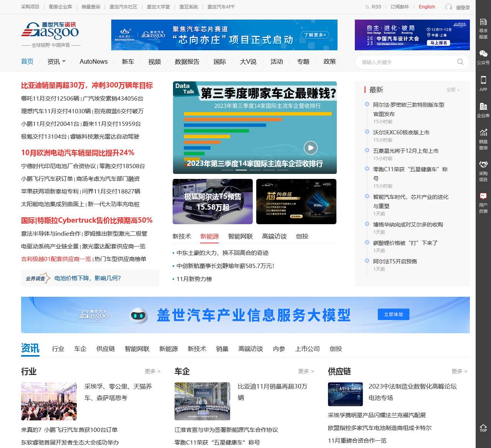Viewport: 491px width, 448px height.
Task: Open the 数据报告 navigation item
Action: click(187, 61)
